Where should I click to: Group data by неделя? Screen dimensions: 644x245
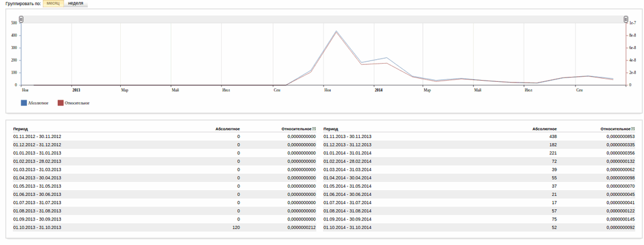tap(75, 3)
